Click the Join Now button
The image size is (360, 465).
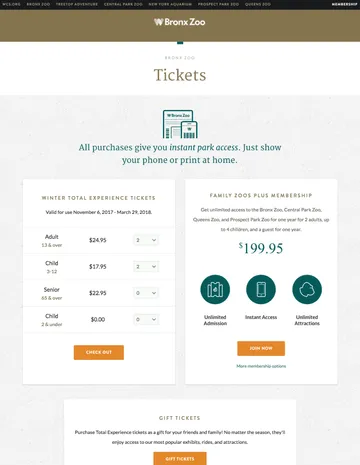click(261, 348)
